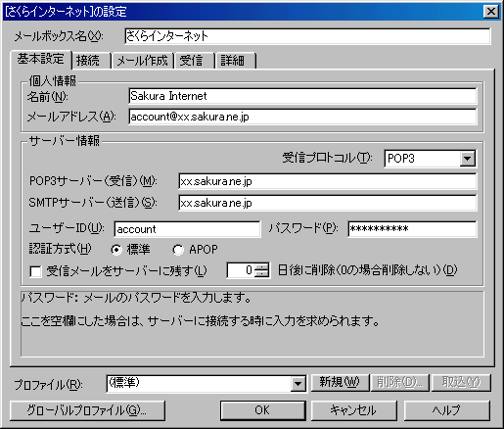Open the 受信プロトコル POP3 dropdown

[467, 159]
